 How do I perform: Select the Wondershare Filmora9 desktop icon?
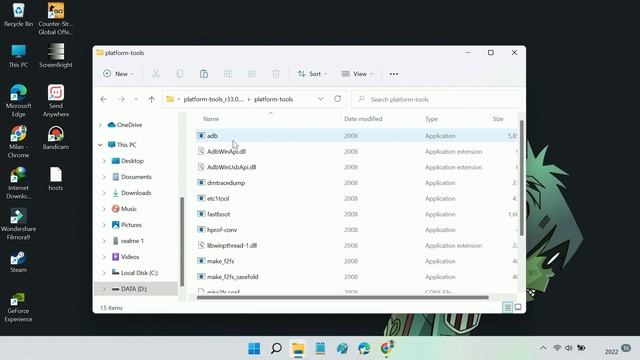pos(18,224)
